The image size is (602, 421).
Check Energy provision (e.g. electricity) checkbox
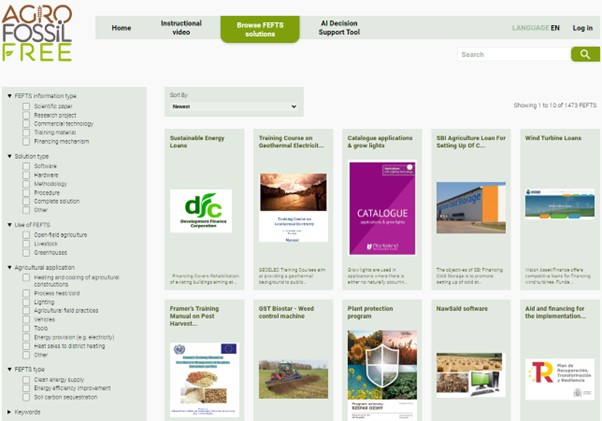click(26, 337)
